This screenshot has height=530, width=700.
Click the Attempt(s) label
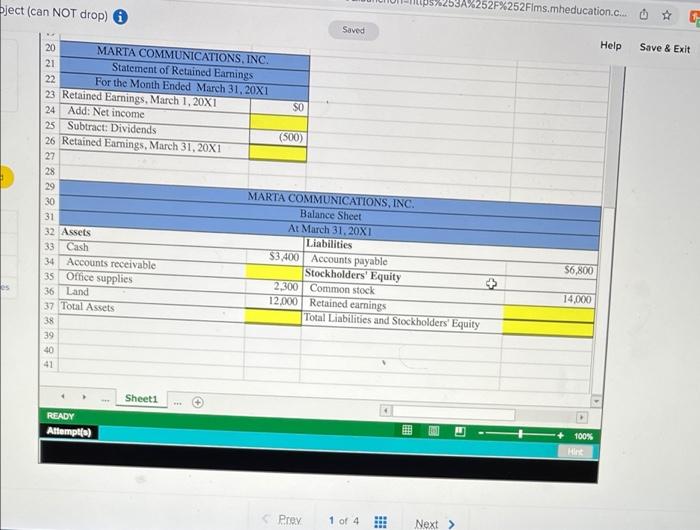point(69,431)
